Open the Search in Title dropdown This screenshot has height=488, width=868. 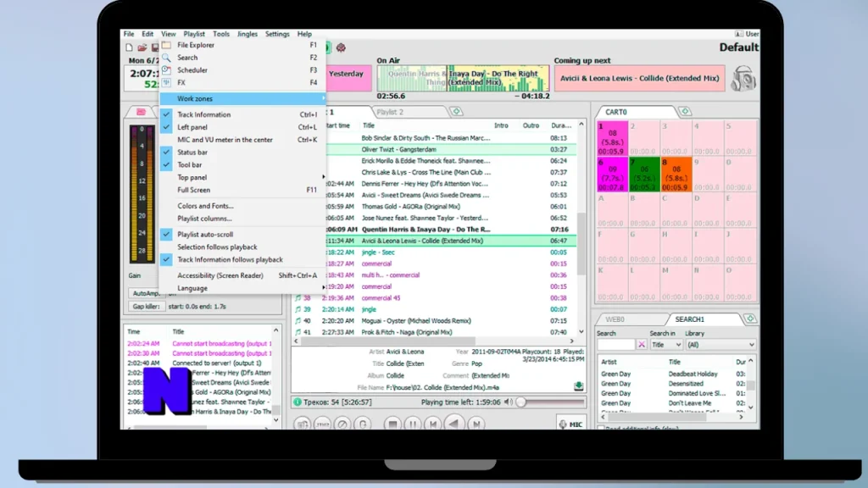pyautogui.click(x=665, y=345)
